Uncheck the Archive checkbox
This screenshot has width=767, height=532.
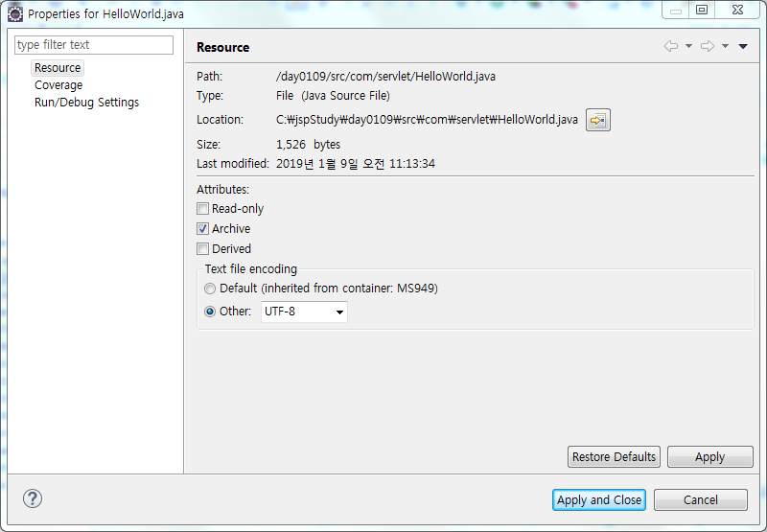pyautogui.click(x=202, y=229)
